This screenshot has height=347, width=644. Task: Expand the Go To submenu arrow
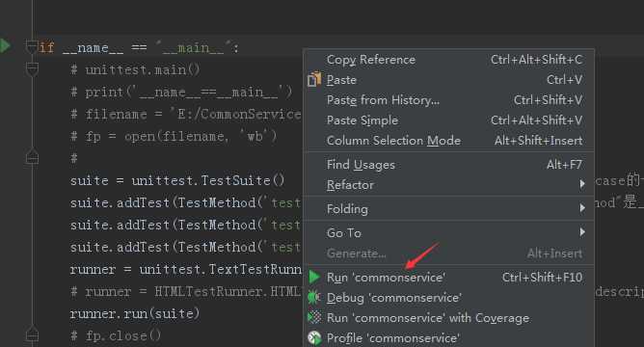(x=582, y=232)
